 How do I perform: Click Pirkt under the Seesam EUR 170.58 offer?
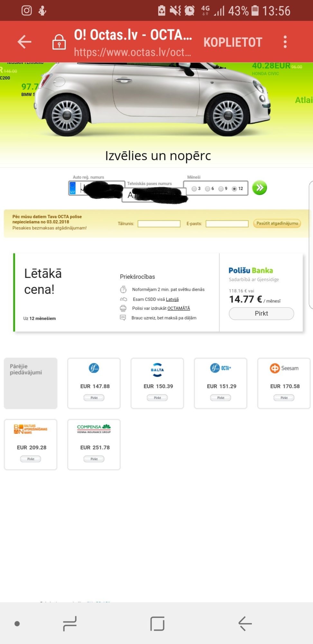click(284, 398)
